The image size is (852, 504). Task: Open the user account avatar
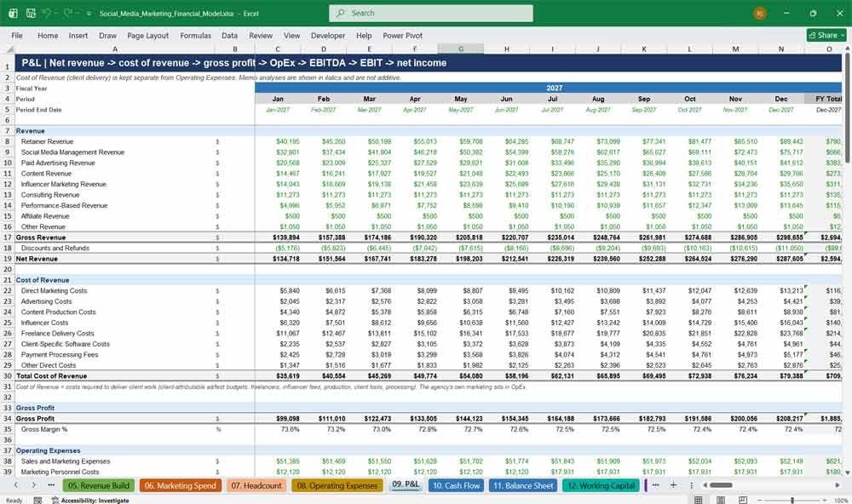[x=760, y=13]
